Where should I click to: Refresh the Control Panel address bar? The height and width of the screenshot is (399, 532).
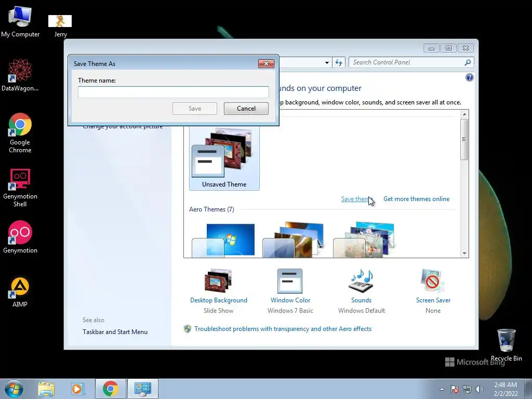pos(339,62)
